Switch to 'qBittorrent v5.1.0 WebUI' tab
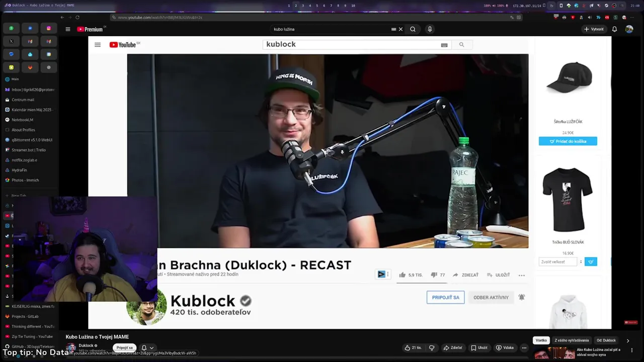 pos(29,140)
